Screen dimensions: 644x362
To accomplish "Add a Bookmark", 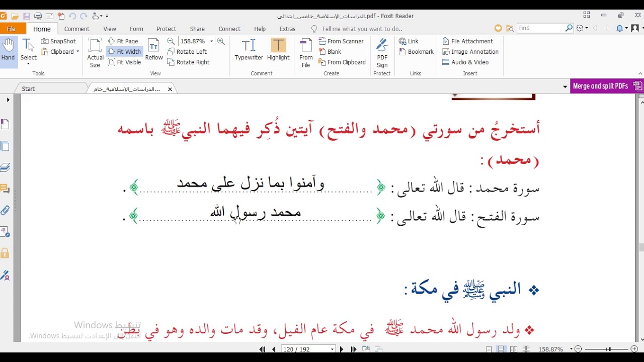I will pos(416,52).
